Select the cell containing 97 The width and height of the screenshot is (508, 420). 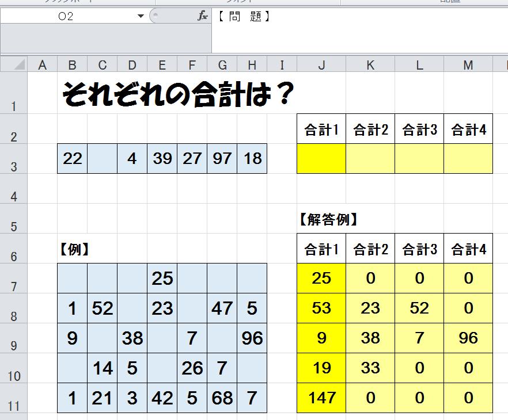point(222,159)
